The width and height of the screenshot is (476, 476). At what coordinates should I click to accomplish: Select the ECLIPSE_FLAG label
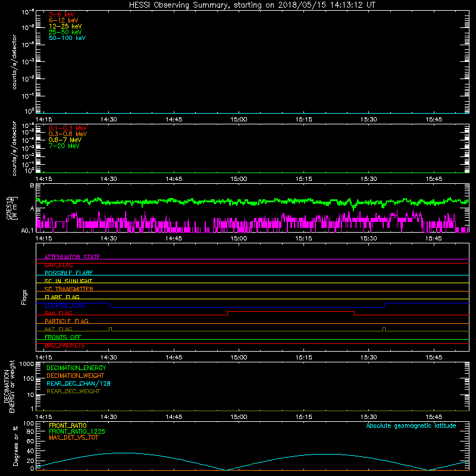pos(65,305)
